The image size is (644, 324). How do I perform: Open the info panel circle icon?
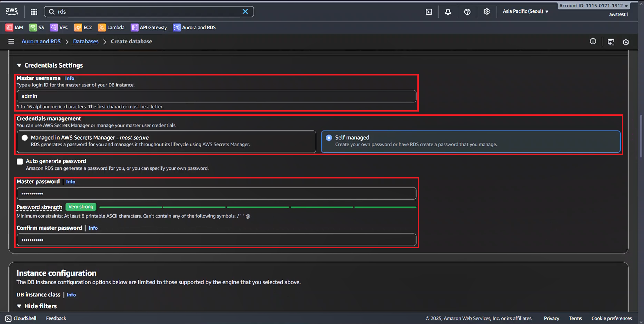pos(593,42)
